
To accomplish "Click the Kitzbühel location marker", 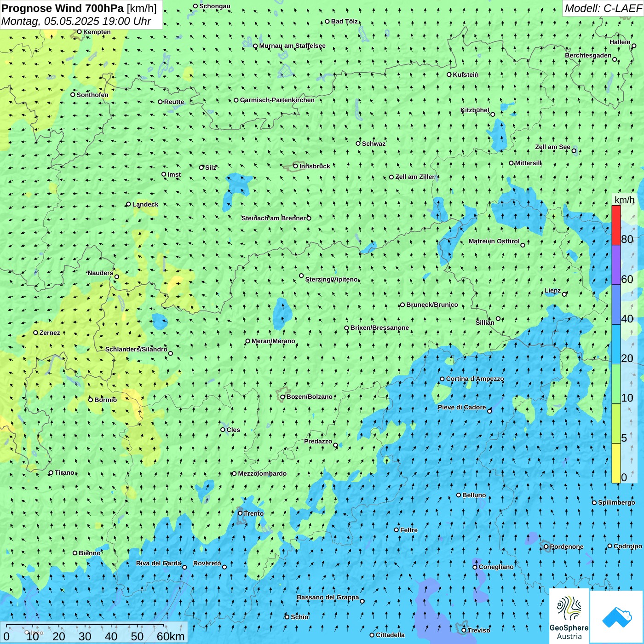I will (493, 114).
